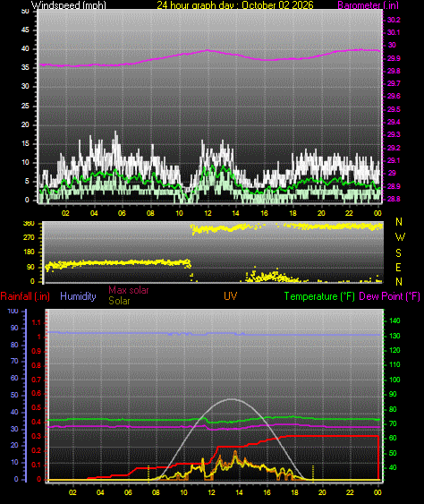Click the '35' windspeed axis value
Image resolution: width=424 pixels, height=504 pixels.
coord(25,67)
